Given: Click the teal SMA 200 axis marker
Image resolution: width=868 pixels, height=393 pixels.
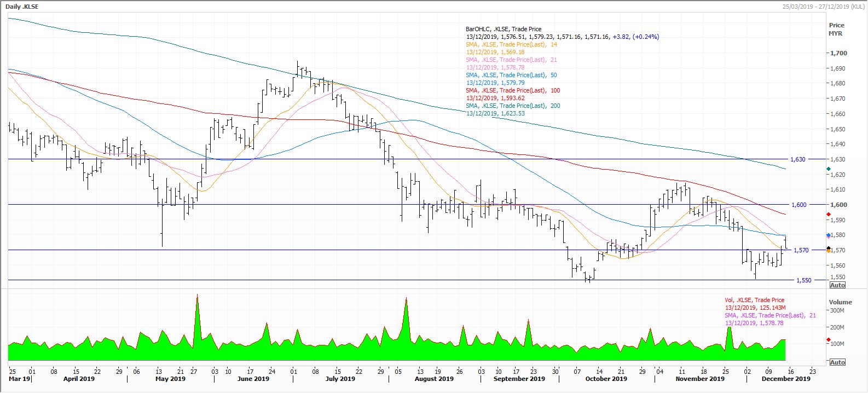Looking at the screenshot, I should pyautogui.click(x=828, y=169).
